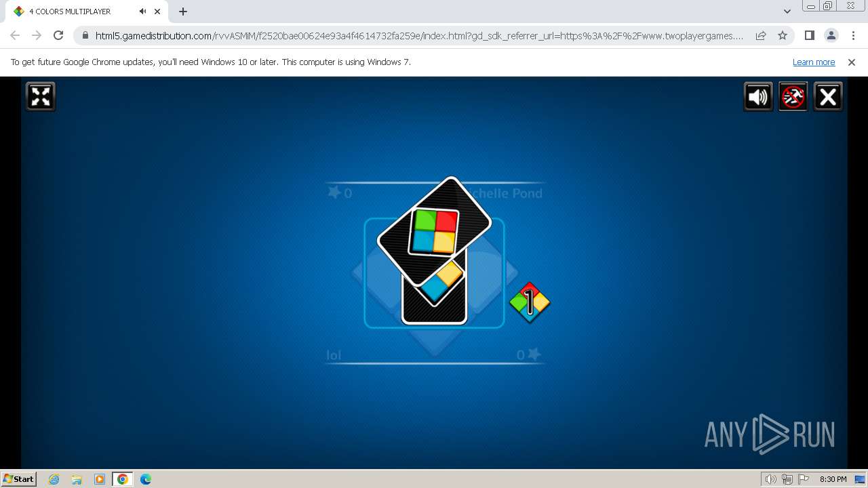Open the tab search dropdown arrow

[787, 12]
